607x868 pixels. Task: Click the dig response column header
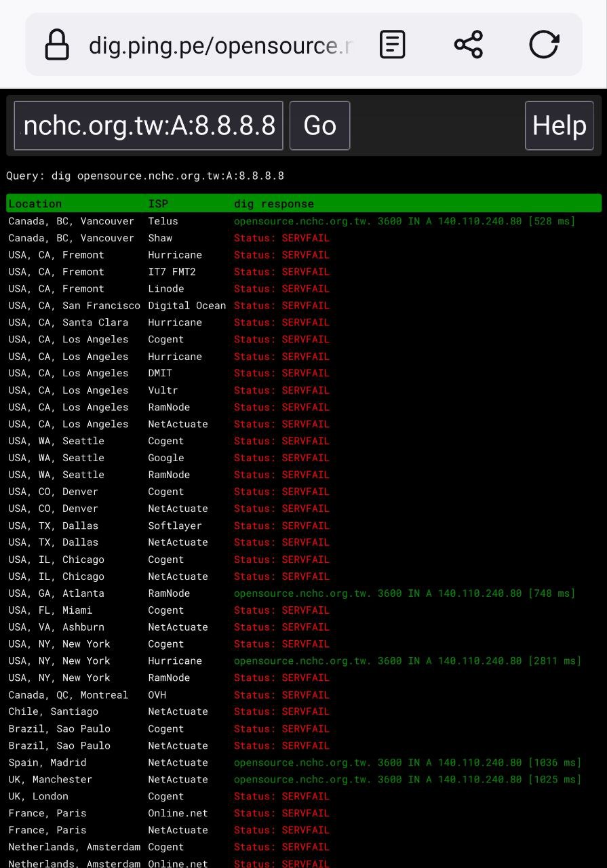pyautogui.click(x=274, y=203)
